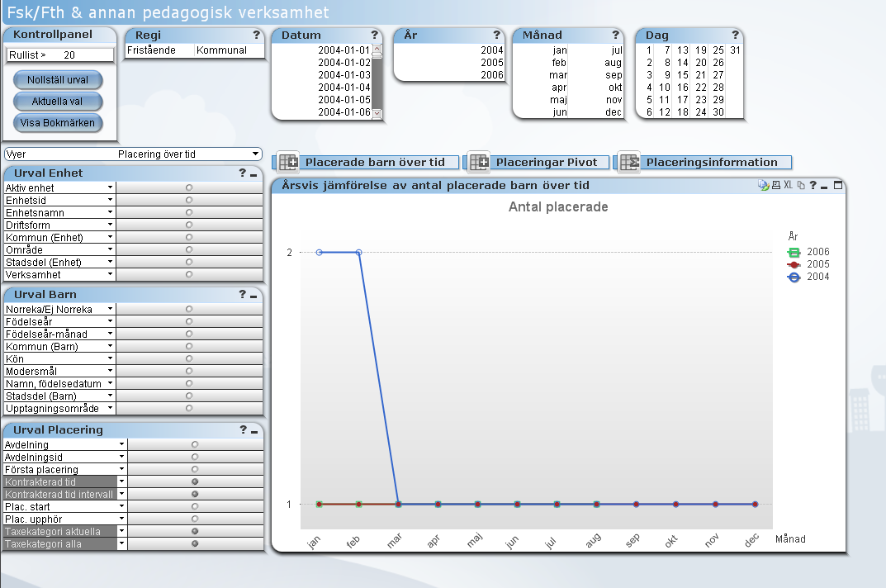Click the table icon beside Placerade barn över tid
886x588 pixels.
(x=288, y=162)
